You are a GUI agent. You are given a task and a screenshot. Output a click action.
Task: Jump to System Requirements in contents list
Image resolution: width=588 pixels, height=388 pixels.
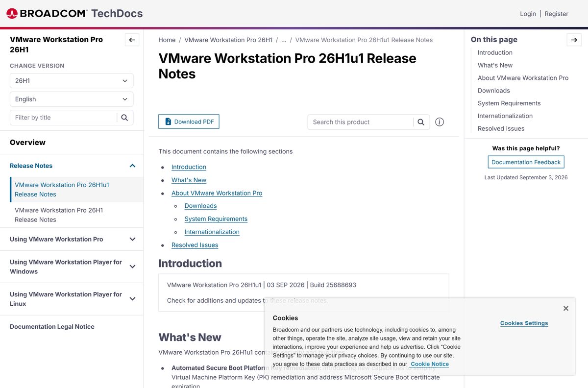(x=216, y=219)
